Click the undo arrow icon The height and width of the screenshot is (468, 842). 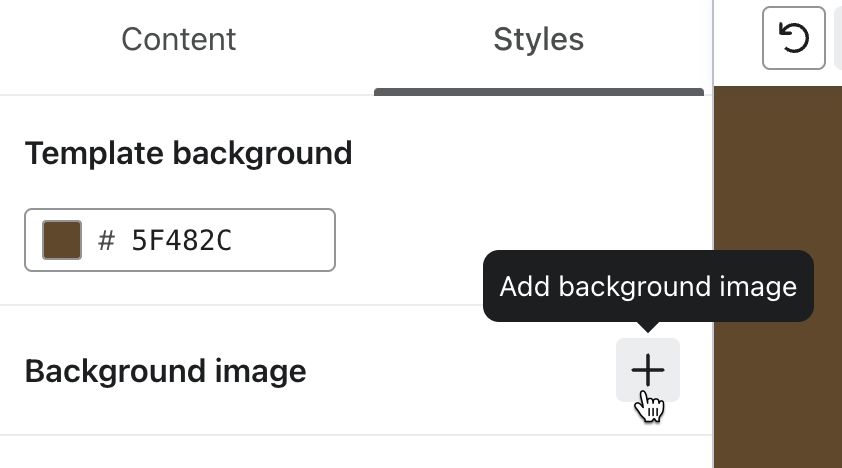coord(793,39)
